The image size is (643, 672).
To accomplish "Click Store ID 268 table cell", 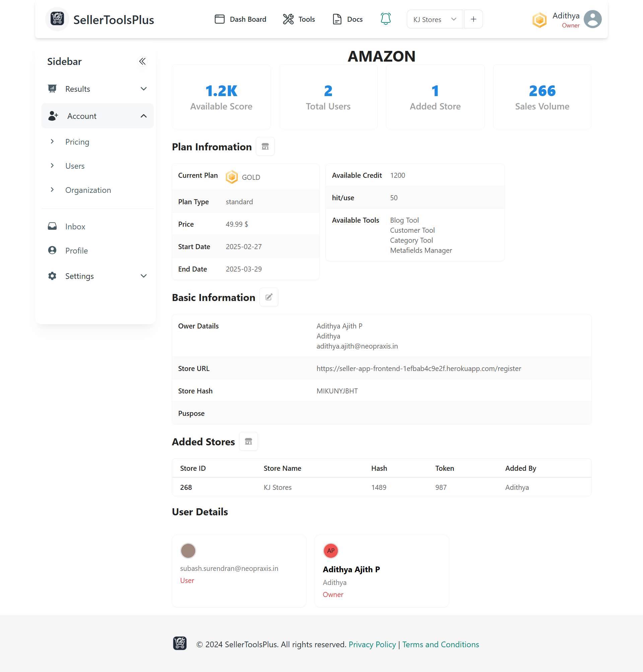I will pos(186,487).
